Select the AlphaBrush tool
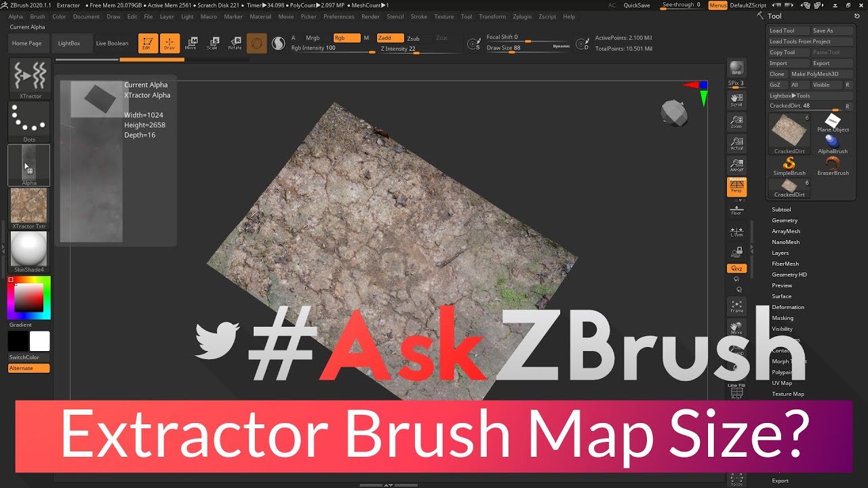Viewport: 868px width, 488px height. pyautogui.click(x=832, y=144)
